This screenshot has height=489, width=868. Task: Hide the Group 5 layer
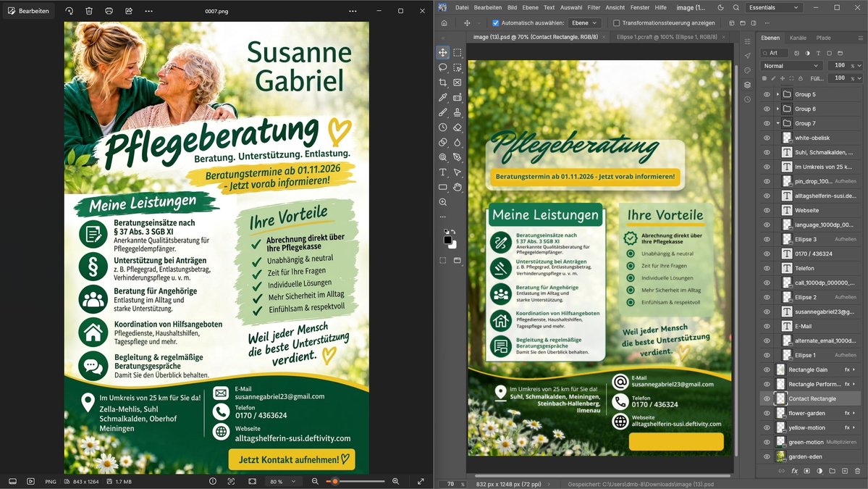767,95
